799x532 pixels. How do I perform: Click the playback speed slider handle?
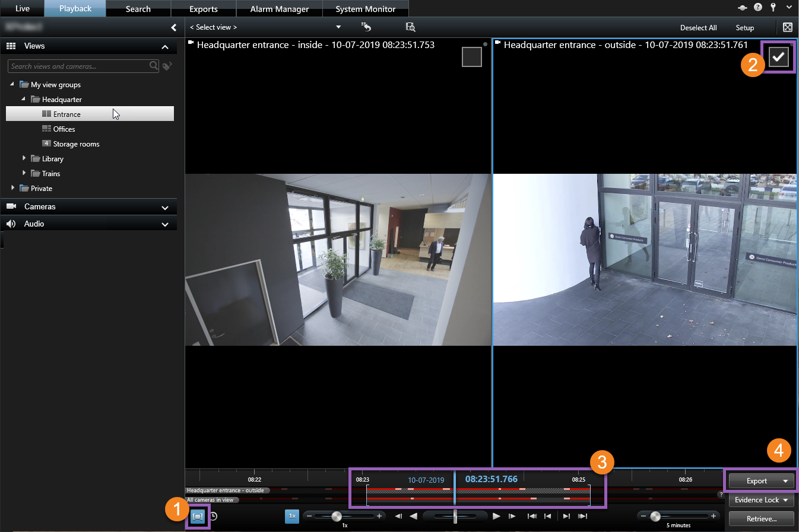point(337,517)
